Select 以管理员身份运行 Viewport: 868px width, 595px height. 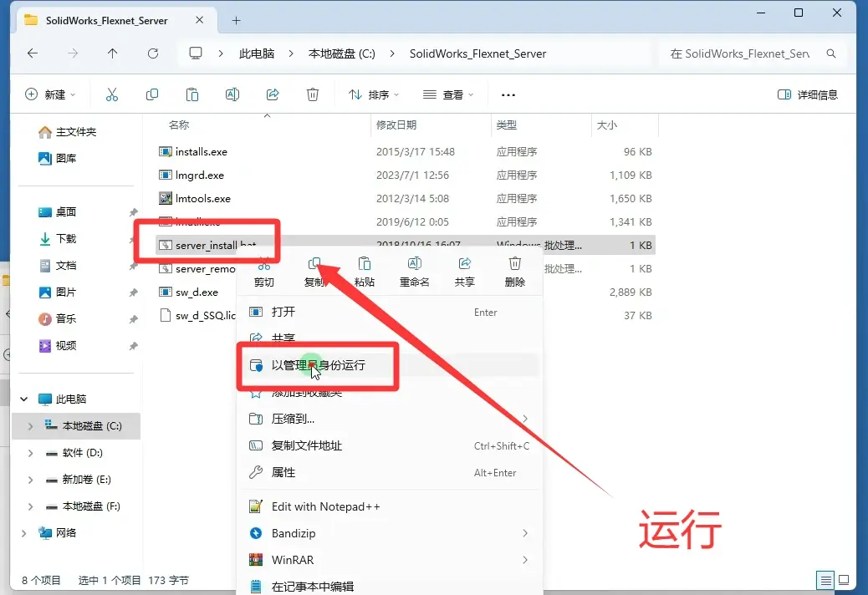[x=390, y=365]
